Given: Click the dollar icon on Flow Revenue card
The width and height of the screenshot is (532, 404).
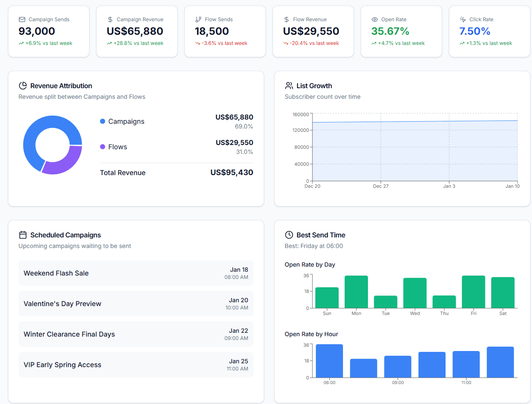Looking at the screenshot, I should point(286,19).
